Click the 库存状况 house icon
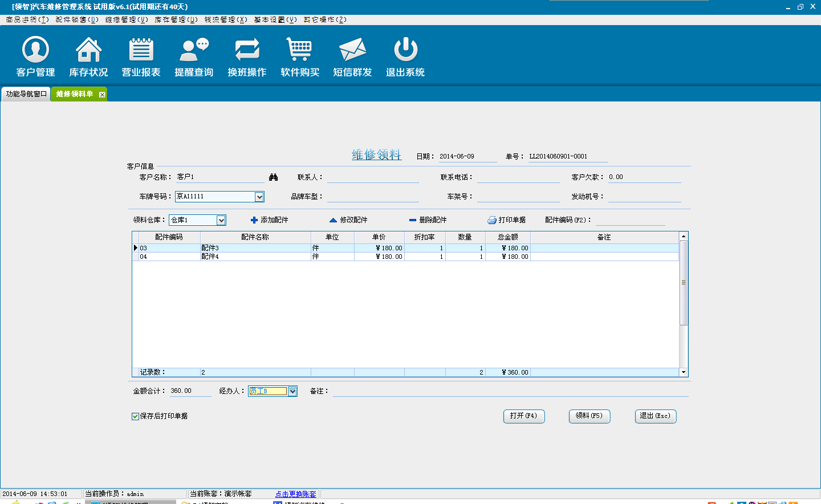The width and height of the screenshot is (821, 504). pos(88,50)
